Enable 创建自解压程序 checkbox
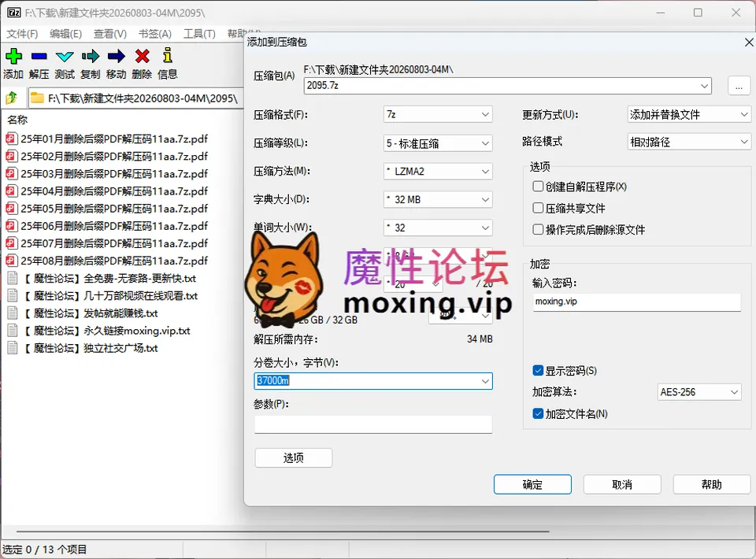 pos(538,187)
